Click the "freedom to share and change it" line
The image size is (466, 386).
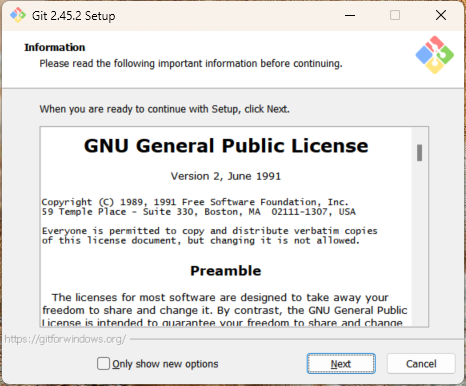[x=225, y=310]
